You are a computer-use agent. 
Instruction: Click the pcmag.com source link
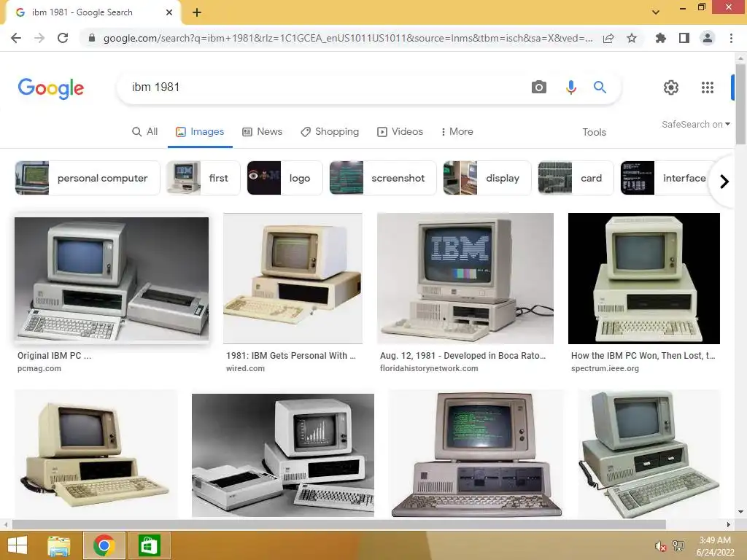click(x=39, y=368)
